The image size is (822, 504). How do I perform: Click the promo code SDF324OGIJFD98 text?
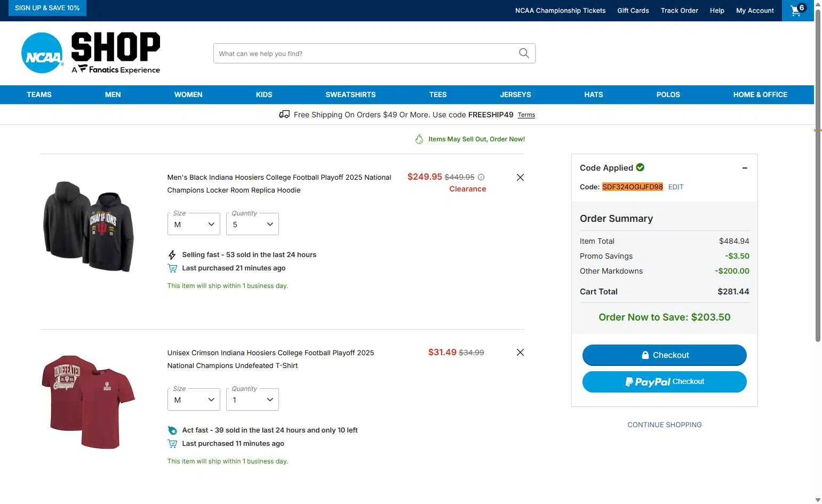(632, 187)
